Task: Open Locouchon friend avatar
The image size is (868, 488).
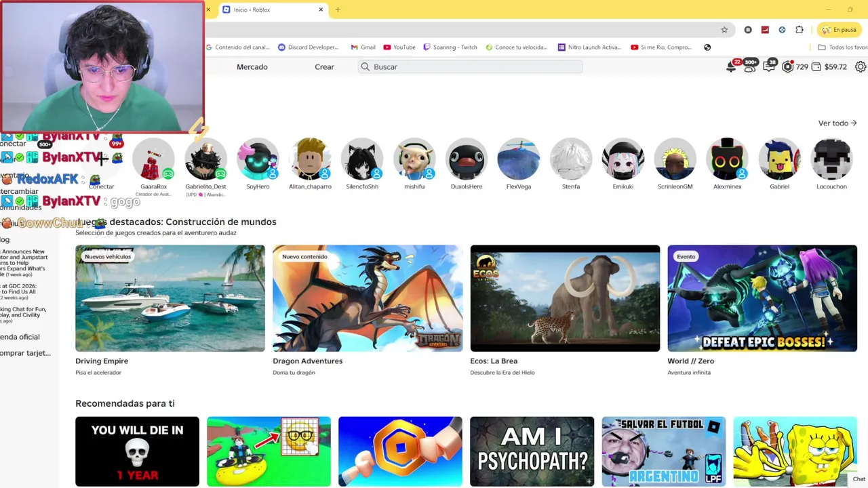Action: (831, 159)
